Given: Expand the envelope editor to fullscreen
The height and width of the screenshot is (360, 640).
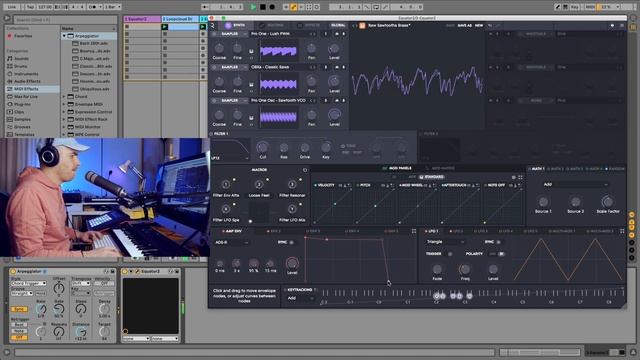Looking at the screenshot, I should pos(414,231).
